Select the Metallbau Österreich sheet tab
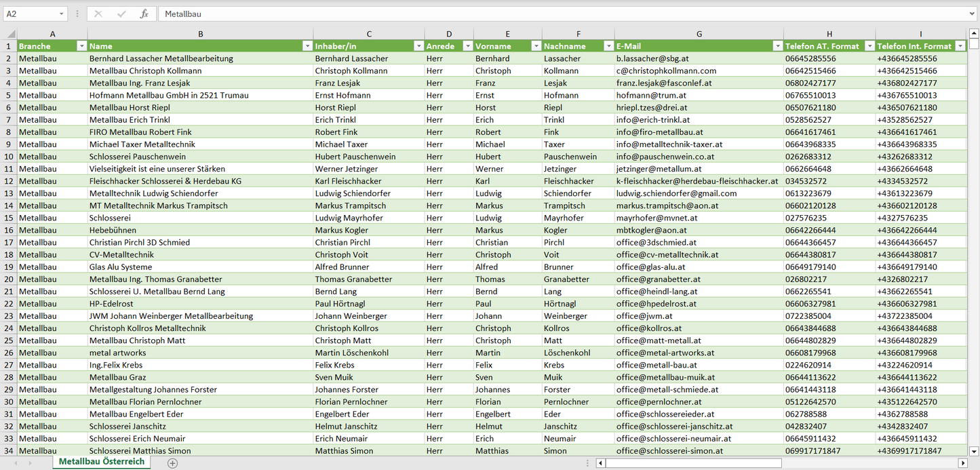This screenshot has width=980, height=470. (102, 461)
